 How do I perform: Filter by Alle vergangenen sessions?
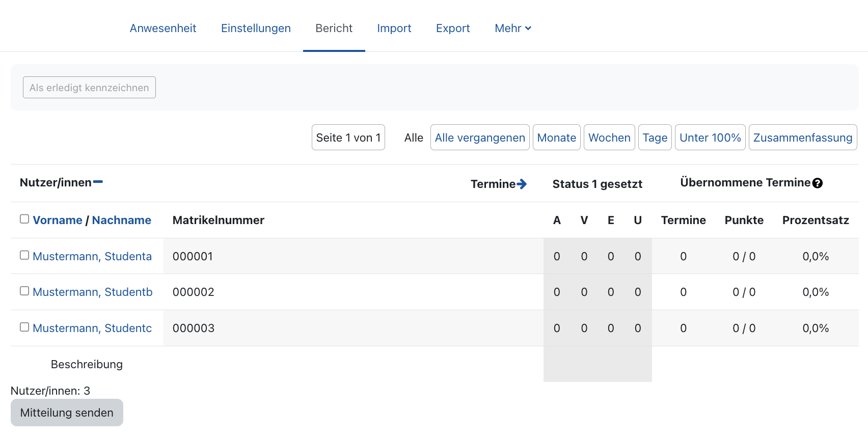479,138
